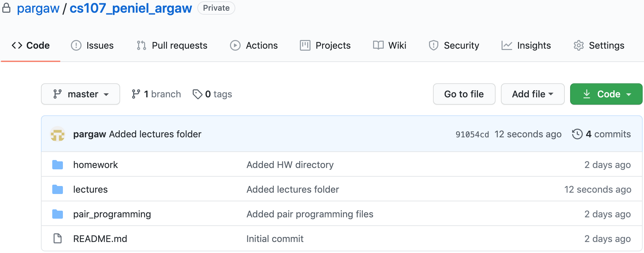Open the Pull requests tab

pyautogui.click(x=172, y=45)
